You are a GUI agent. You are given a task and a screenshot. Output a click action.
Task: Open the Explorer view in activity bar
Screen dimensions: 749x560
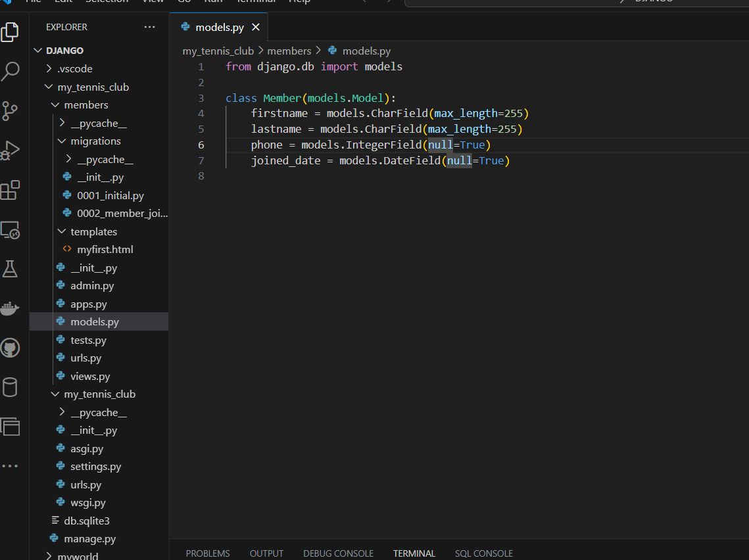[10, 32]
